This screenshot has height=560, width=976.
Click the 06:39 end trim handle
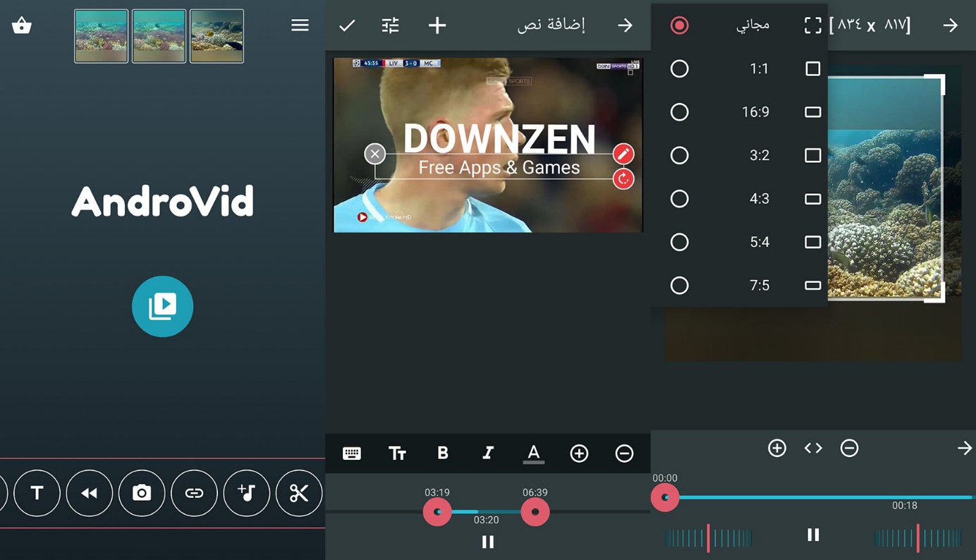(x=535, y=511)
